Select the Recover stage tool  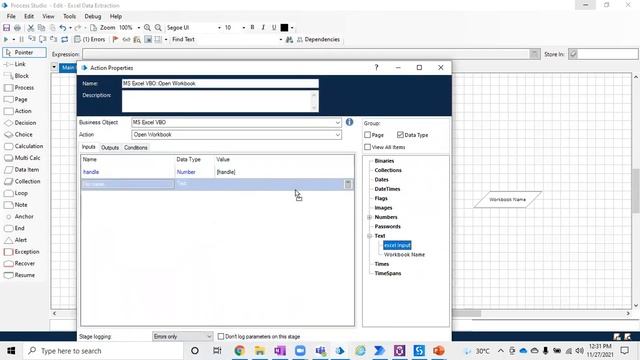point(20,264)
